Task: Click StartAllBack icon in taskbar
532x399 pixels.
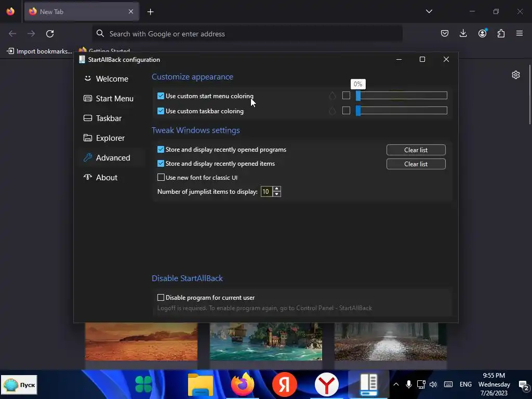Action: [x=368, y=384]
